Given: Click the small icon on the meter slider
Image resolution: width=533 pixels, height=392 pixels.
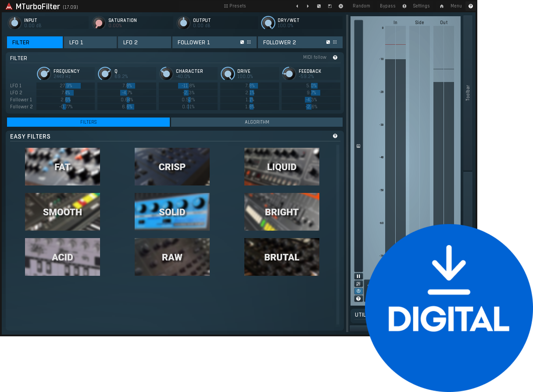Looking at the screenshot, I should click(x=358, y=146).
